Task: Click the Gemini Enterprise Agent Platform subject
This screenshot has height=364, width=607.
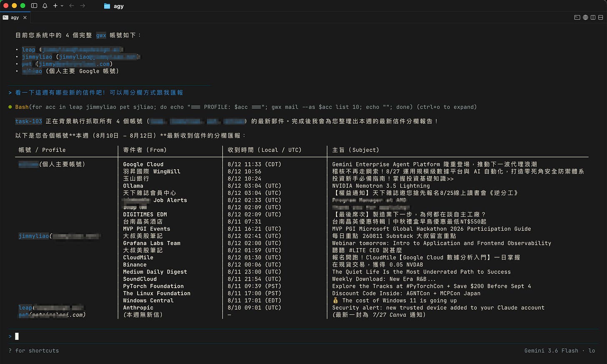Action: [x=434, y=164]
